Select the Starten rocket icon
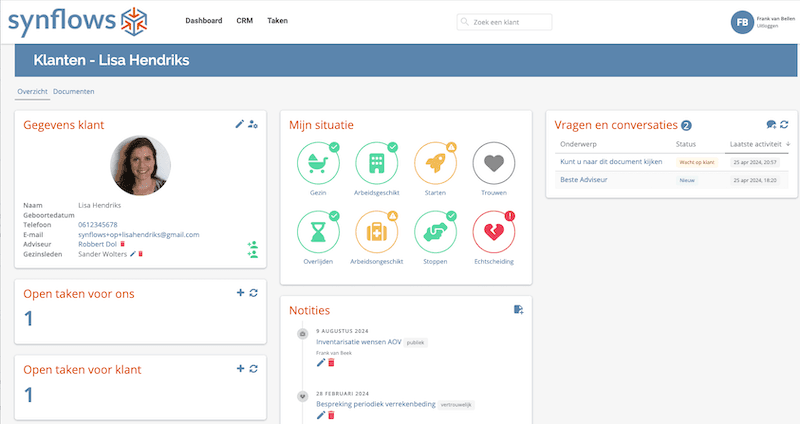The image size is (800, 424). tap(435, 163)
